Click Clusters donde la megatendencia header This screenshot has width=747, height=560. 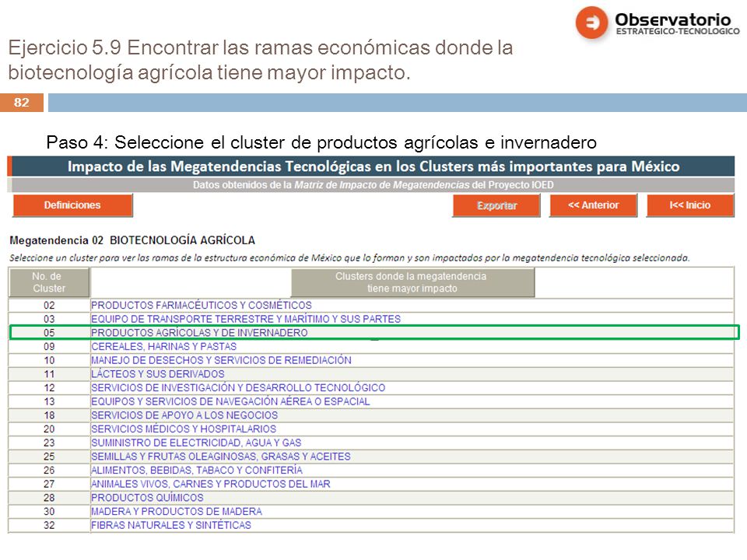[x=412, y=282]
